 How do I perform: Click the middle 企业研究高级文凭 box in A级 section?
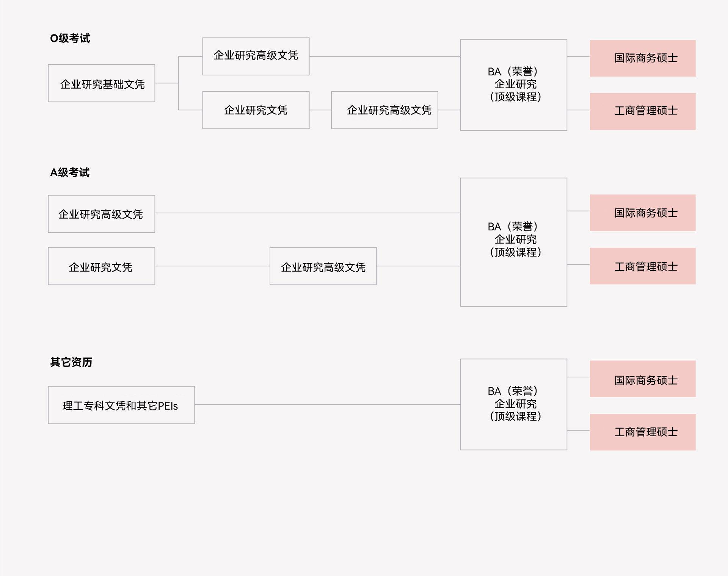[x=323, y=266]
